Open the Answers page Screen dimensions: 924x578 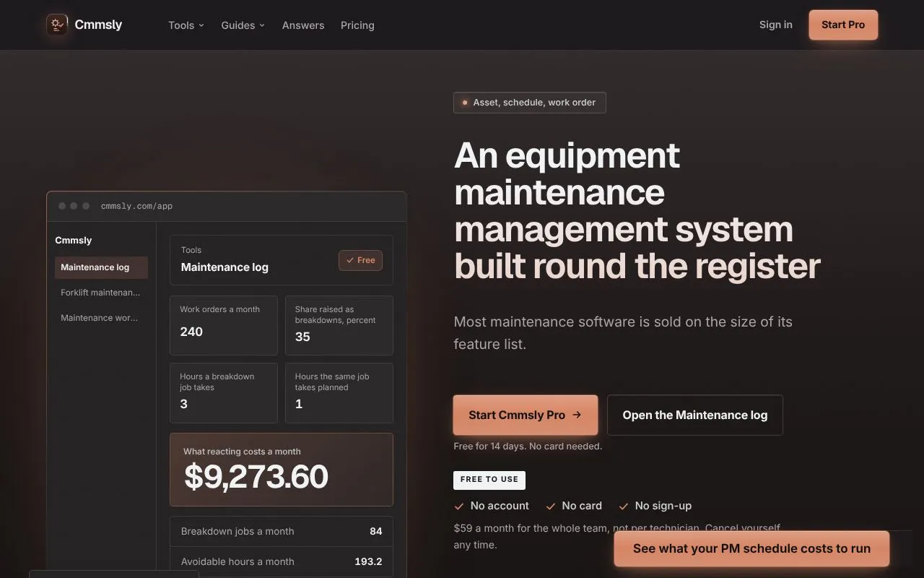303,25
